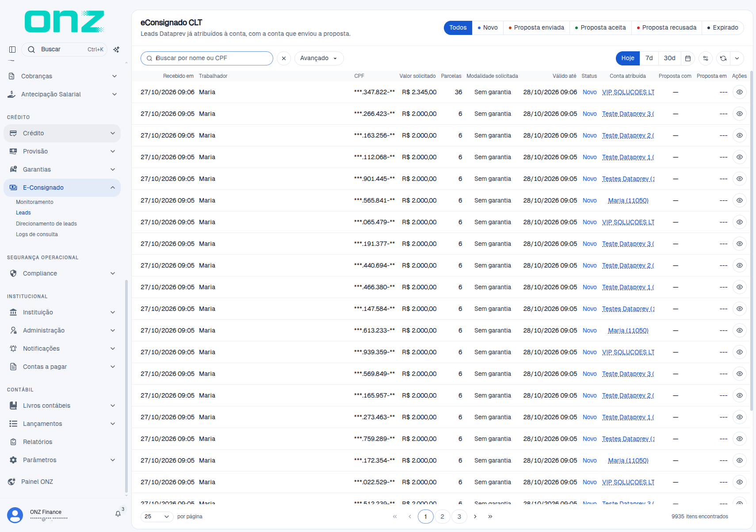Screen dimensions: 756x532
Task: View details of CPF ***.901.445-** lead
Action: 740,179
